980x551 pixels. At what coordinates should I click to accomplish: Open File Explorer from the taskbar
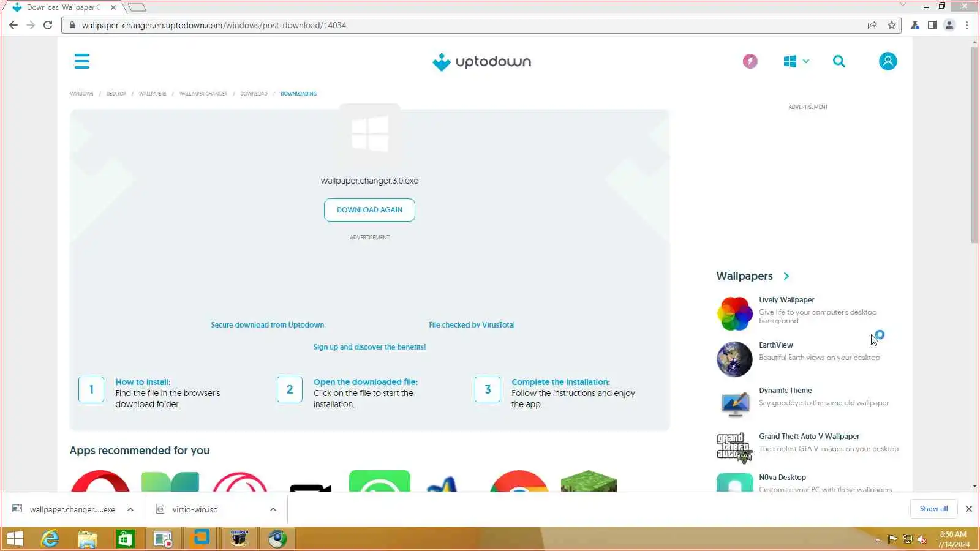tap(88, 539)
